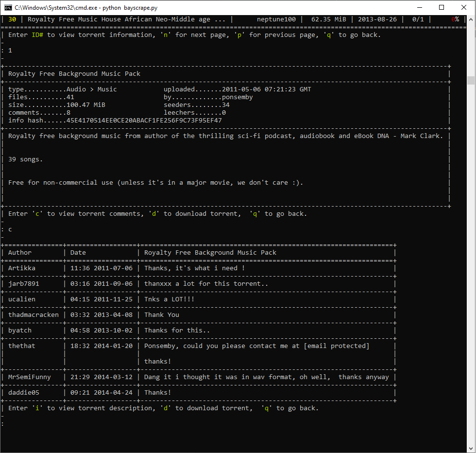
Task: Click the uploaded date 2011-05-06 07:21:23 GMT
Action: click(x=267, y=89)
